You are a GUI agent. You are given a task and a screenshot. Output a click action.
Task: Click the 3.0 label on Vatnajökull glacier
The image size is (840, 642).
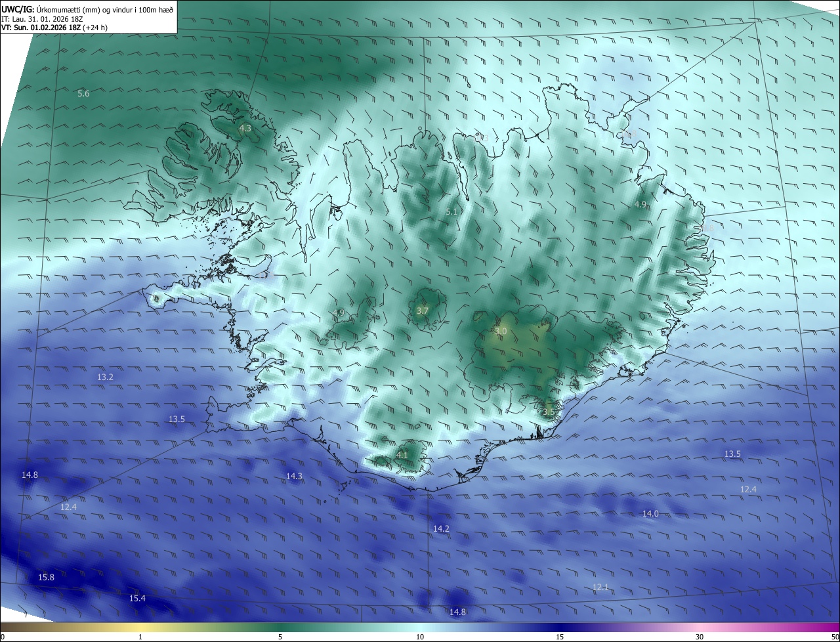[x=501, y=332]
